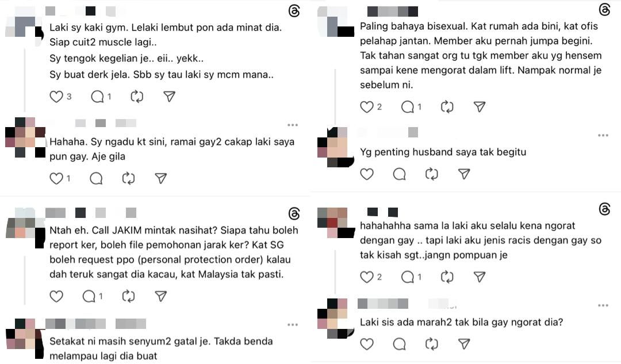Viewport: 621px width, 364px height.
Task: Like the "Ntah eh. Call JAKIM" post
Action: coord(56,296)
